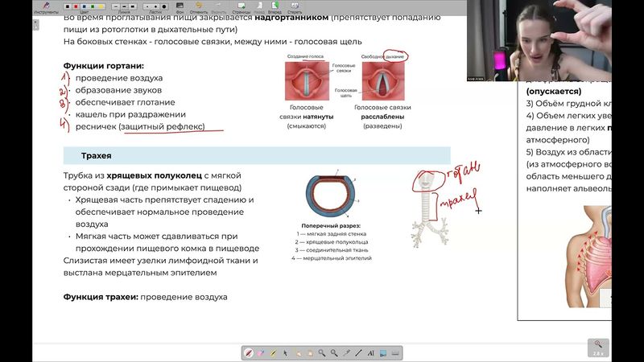Screen dimensions: 644x362
Task: Click the text кашель при раздражении
Action: (130, 114)
